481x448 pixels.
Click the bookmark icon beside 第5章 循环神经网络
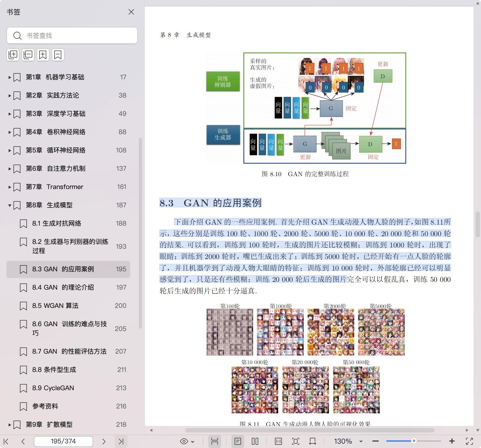point(17,150)
